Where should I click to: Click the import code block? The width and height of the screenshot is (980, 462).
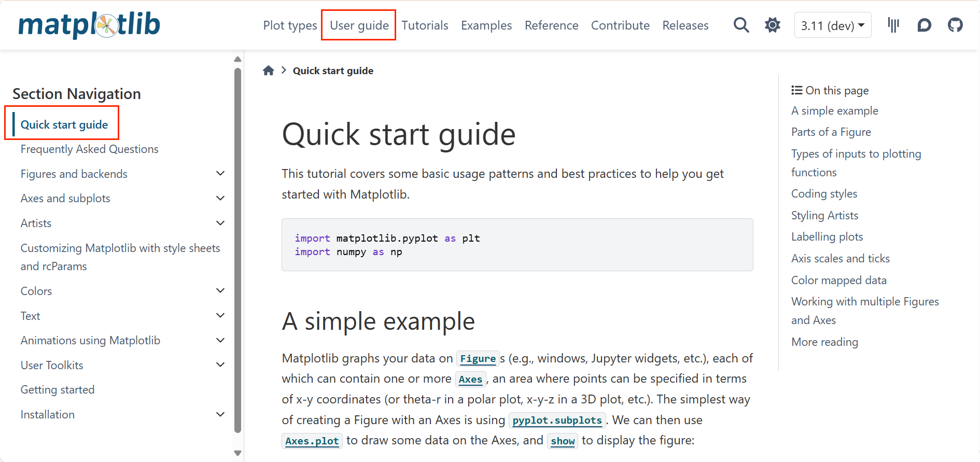point(517,245)
